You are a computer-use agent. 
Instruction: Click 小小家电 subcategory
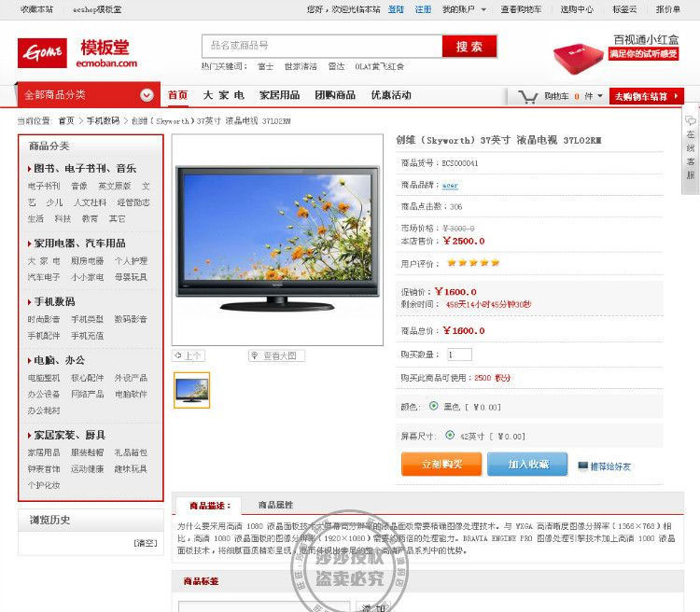click(x=88, y=277)
